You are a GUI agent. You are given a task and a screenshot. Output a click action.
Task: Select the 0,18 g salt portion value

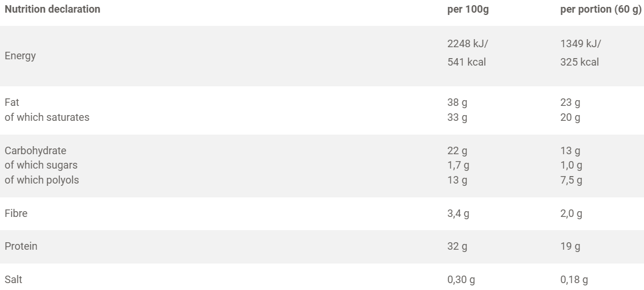click(574, 280)
